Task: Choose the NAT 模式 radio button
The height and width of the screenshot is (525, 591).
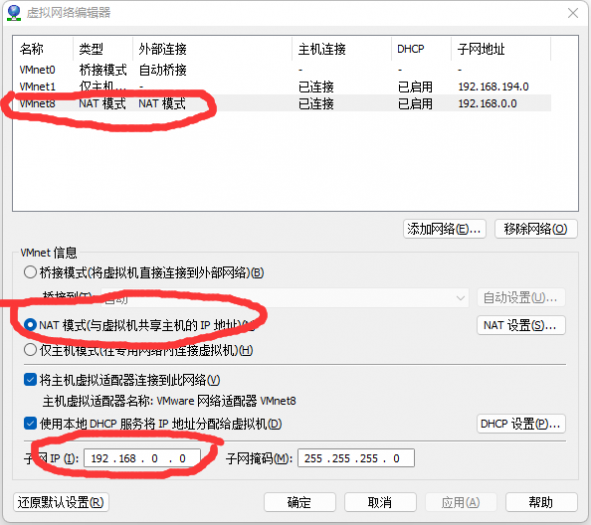Action: coord(30,325)
